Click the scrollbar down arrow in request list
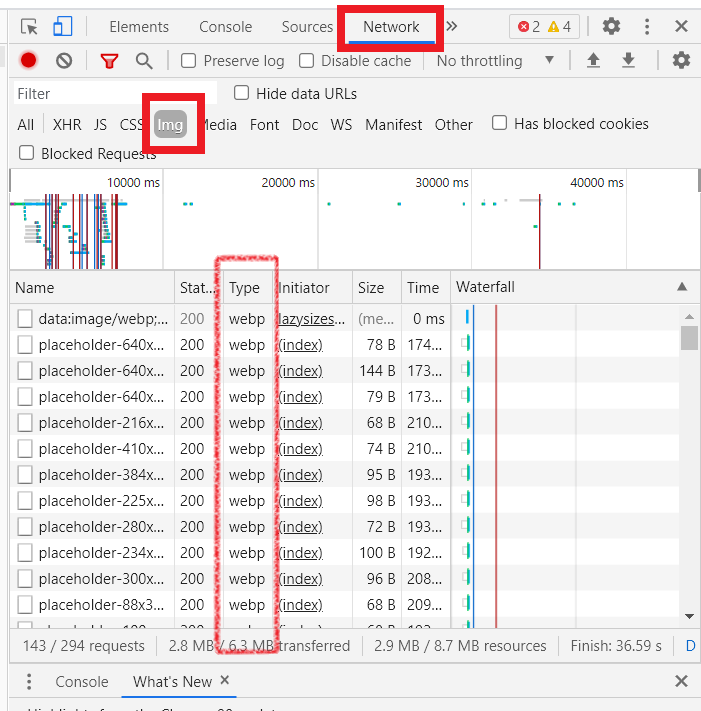The image size is (701, 711). pos(689,616)
